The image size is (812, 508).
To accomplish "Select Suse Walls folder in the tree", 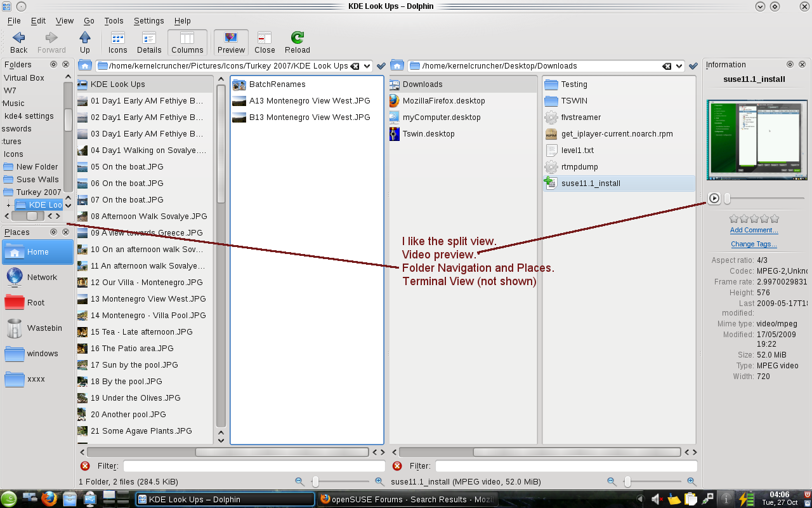I will tap(31, 180).
